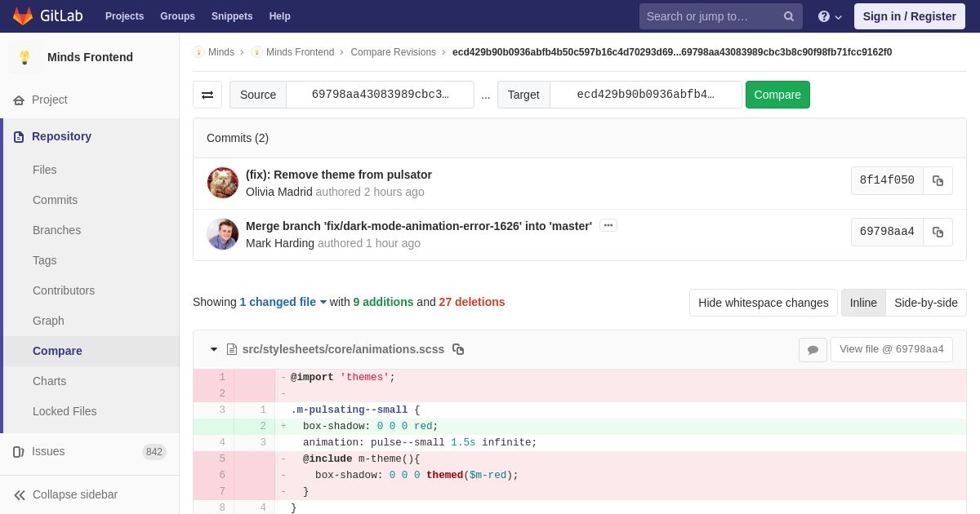Open Files in Repository sidebar

(45, 170)
